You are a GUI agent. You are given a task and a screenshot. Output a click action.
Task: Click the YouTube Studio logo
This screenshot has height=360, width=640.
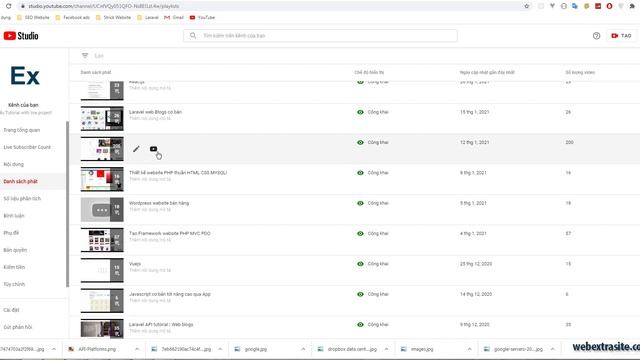(x=21, y=36)
